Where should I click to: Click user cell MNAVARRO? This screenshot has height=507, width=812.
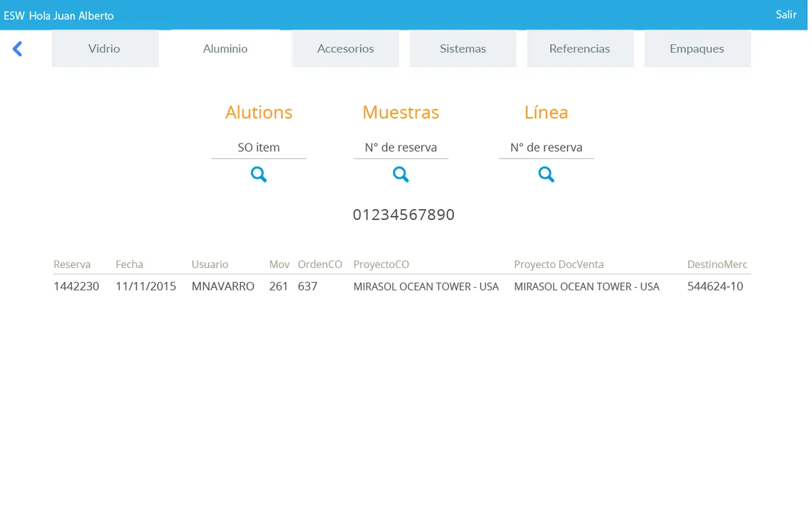(x=223, y=286)
